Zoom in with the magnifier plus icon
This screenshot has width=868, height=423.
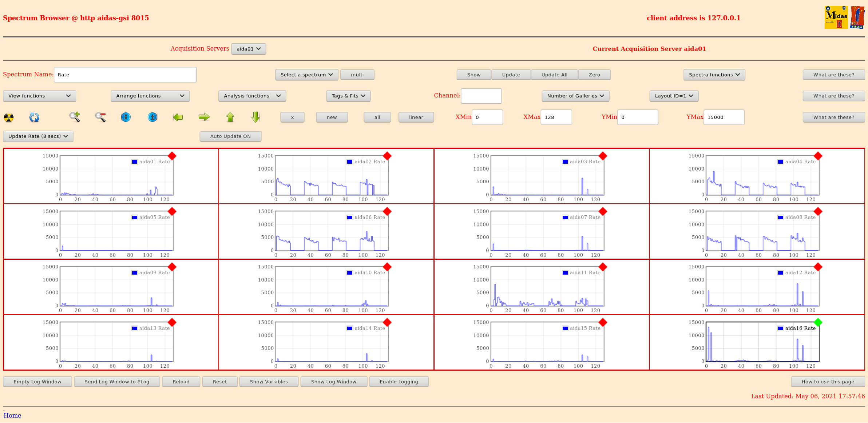click(x=75, y=117)
